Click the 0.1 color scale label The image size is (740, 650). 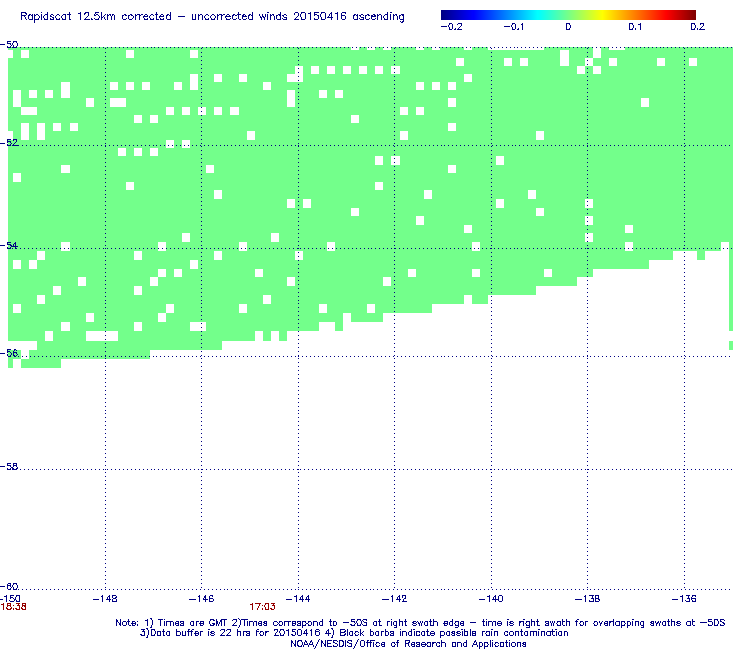(x=635, y=27)
